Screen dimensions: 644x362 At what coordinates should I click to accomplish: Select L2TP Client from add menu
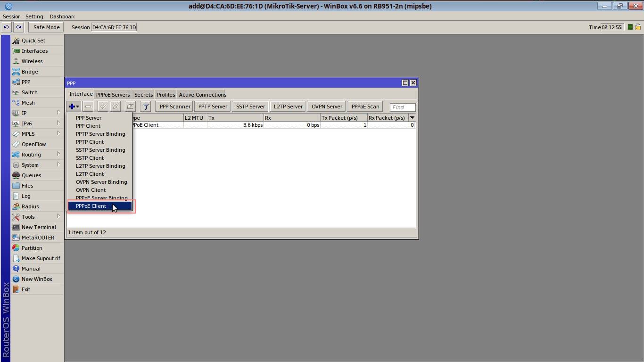click(x=100, y=174)
